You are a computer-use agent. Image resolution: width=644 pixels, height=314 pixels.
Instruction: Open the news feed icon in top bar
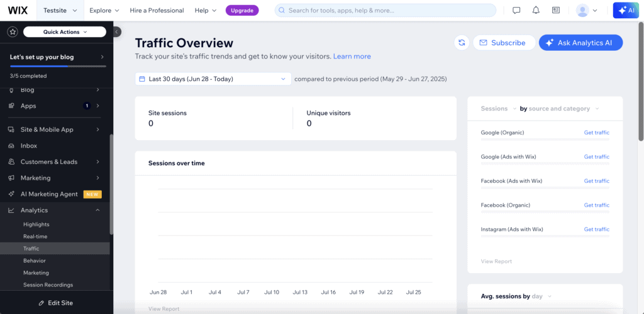[x=556, y=10]
